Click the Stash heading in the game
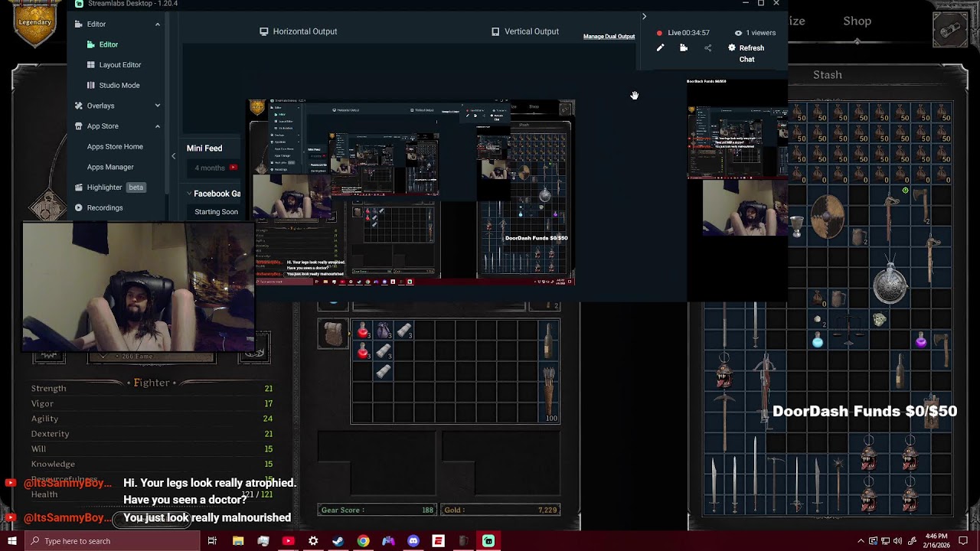The width and height of the screenshot is (980, 551). (x=827, y=75)
